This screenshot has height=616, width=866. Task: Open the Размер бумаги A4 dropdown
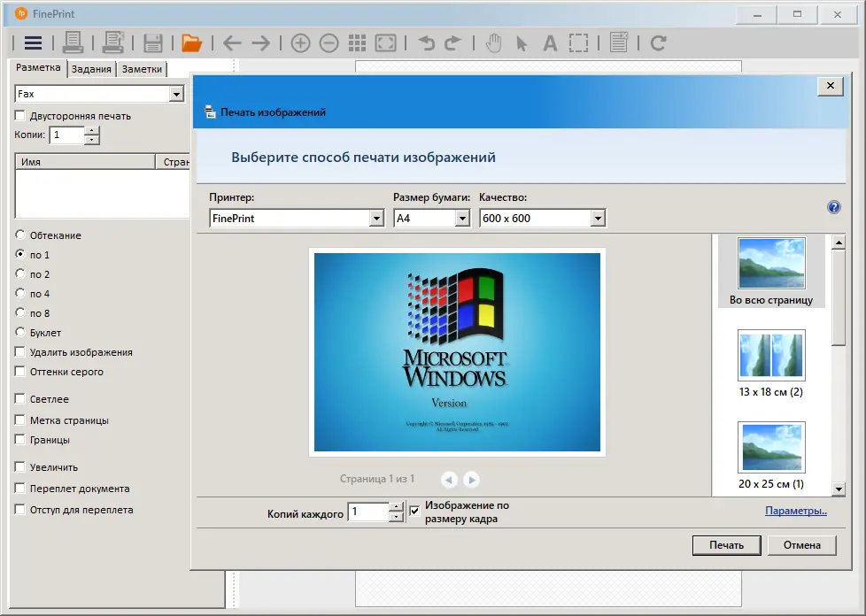coord(463,219)
